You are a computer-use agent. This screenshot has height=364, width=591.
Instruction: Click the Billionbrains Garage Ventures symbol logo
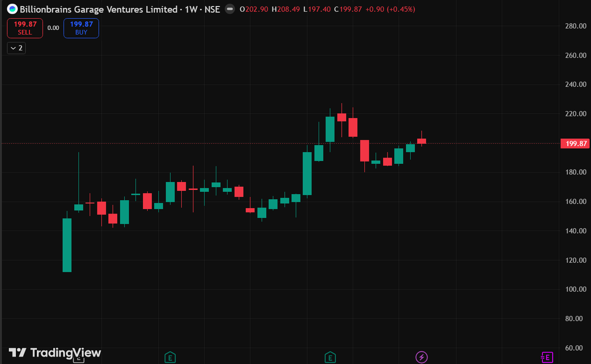(x=11, y=9)
